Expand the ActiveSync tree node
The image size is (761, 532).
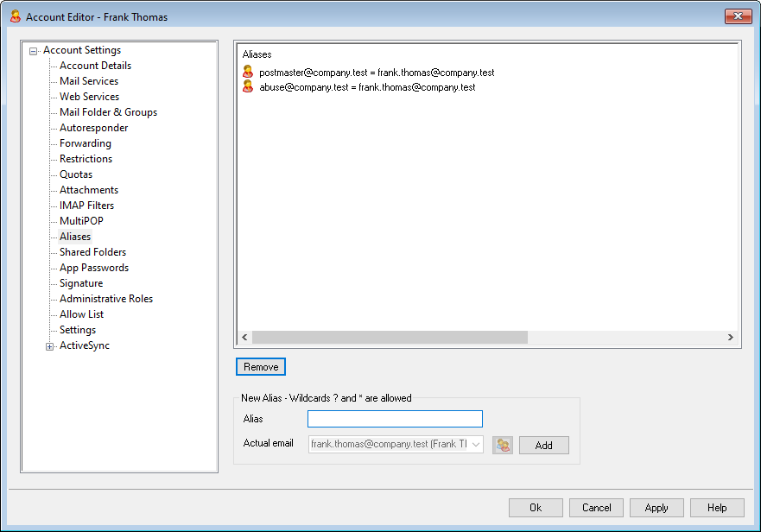(50, 346)
